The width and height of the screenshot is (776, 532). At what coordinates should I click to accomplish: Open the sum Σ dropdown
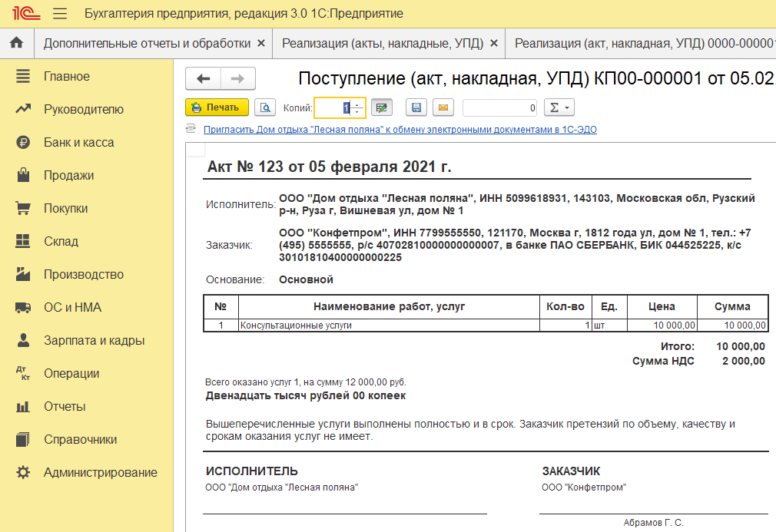point(559,107)
